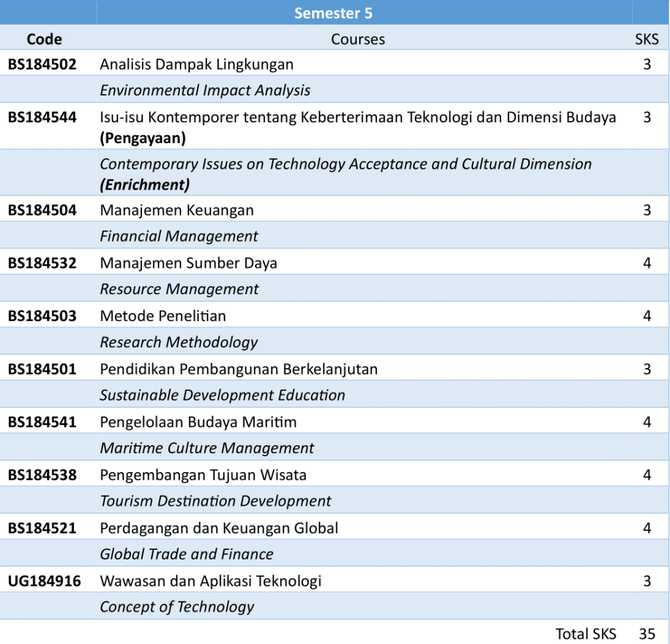
Task: Click Environmental Impact Analysis translation text
Action: coord(205,90)
